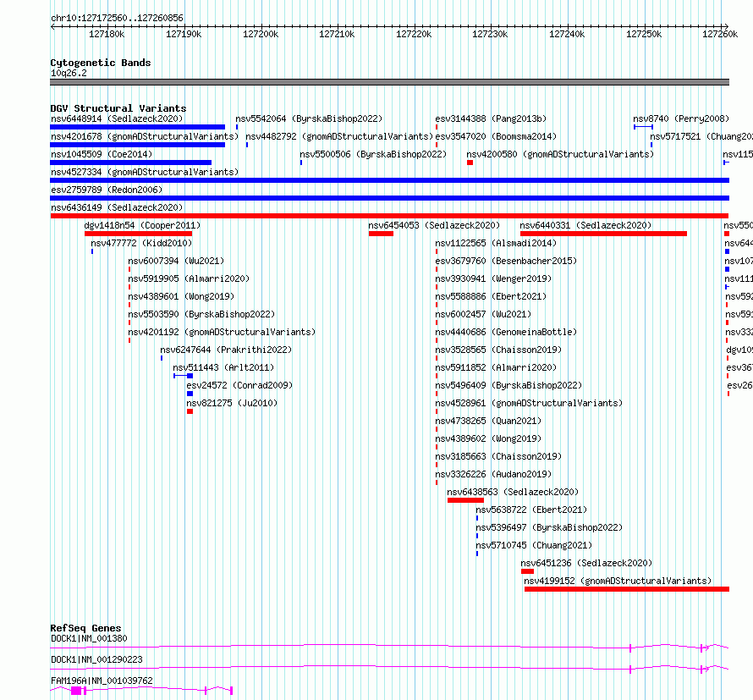
Task: Click the DOCK1|NM_001380 gene label
Action: pyautogui.click(x=89, y=638)
